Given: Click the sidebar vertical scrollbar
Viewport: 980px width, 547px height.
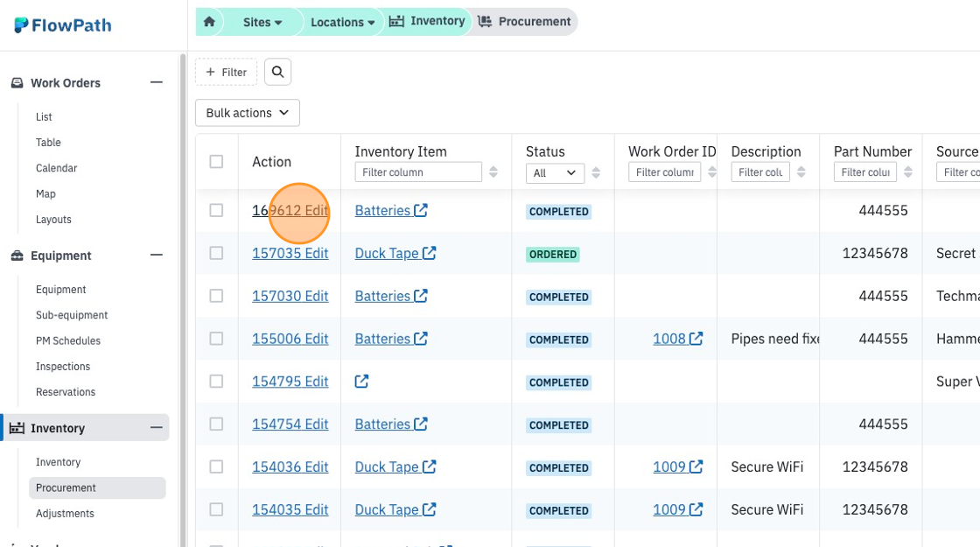Looking at the screenshot, I should [x=183, y=300].
